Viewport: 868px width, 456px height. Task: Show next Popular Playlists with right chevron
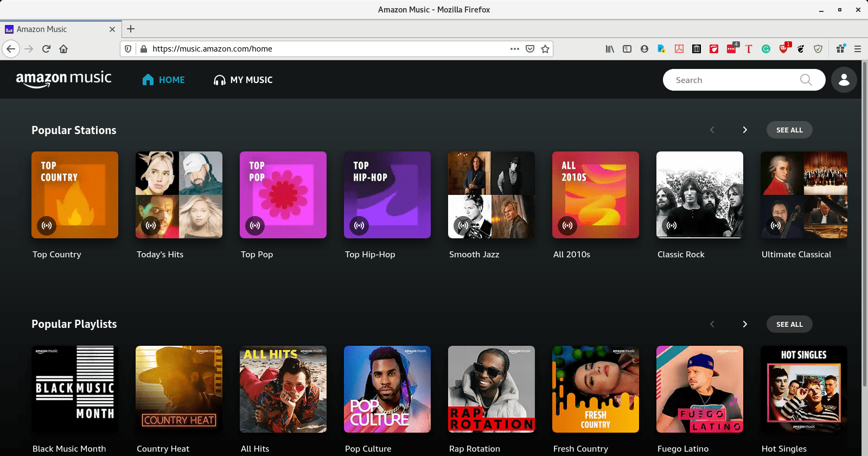745,324
